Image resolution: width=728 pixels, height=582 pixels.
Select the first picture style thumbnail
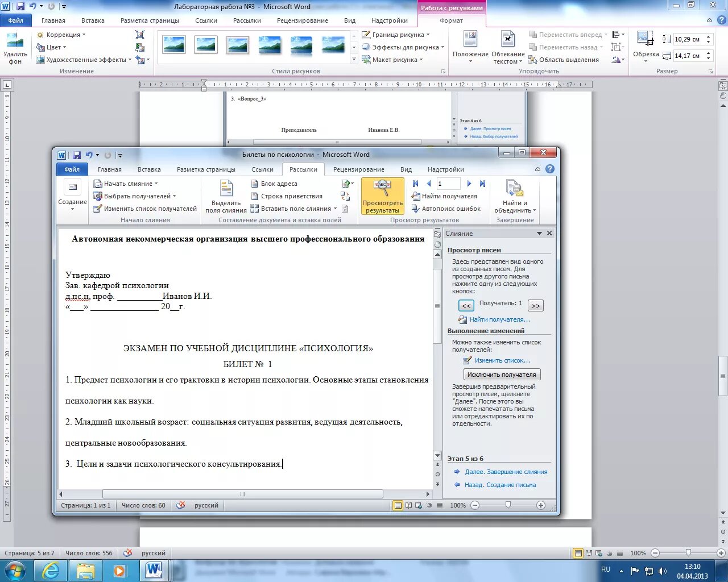pos(173,44)
